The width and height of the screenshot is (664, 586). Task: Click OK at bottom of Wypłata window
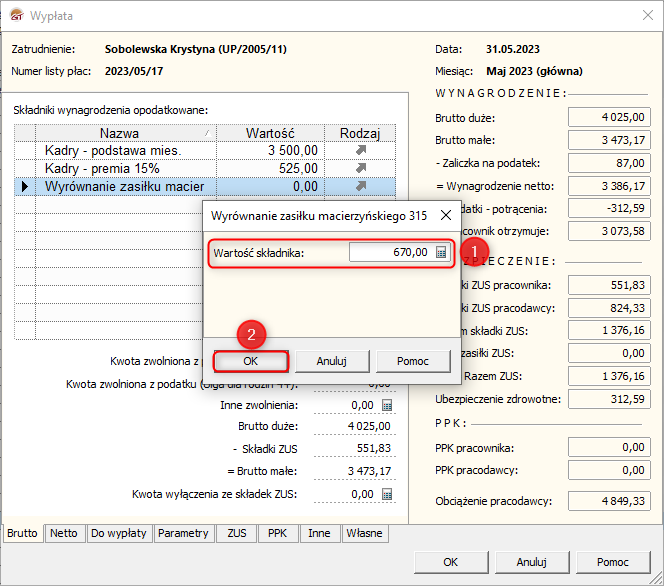pyautogui.click(x=451, y=562)
